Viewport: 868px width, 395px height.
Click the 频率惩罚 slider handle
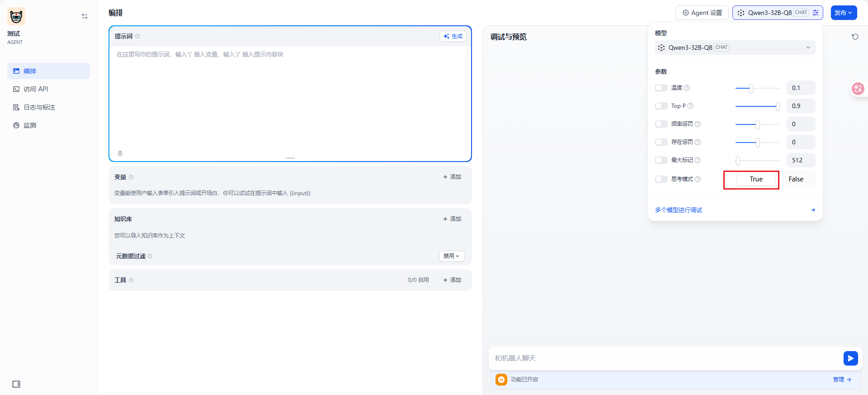(758, 124)
